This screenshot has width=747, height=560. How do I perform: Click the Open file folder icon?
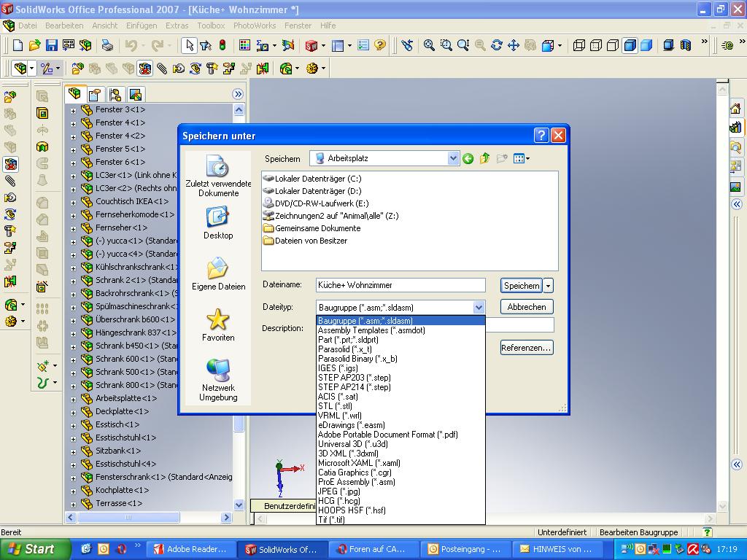[34, 45]
